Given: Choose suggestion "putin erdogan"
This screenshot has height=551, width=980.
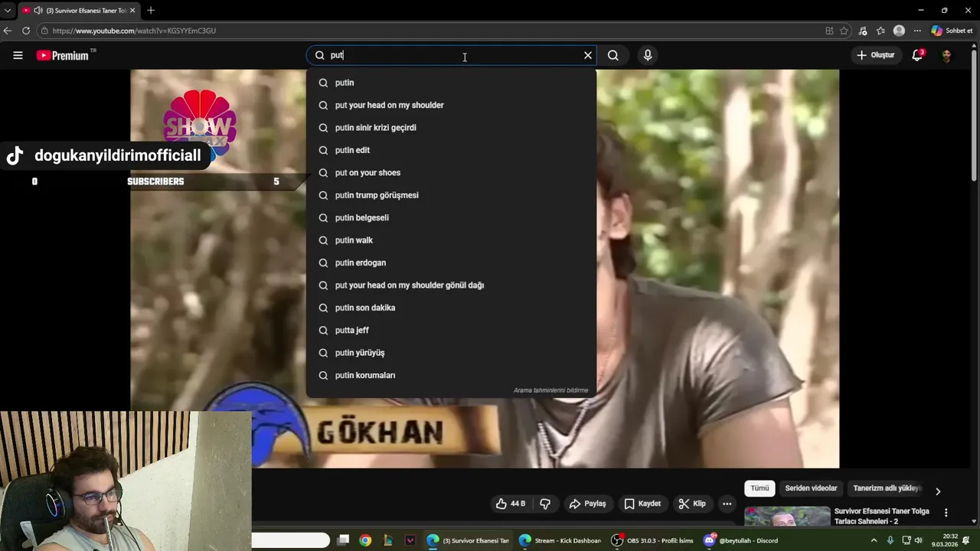Looking at the screenshot, I should (451, 262).
